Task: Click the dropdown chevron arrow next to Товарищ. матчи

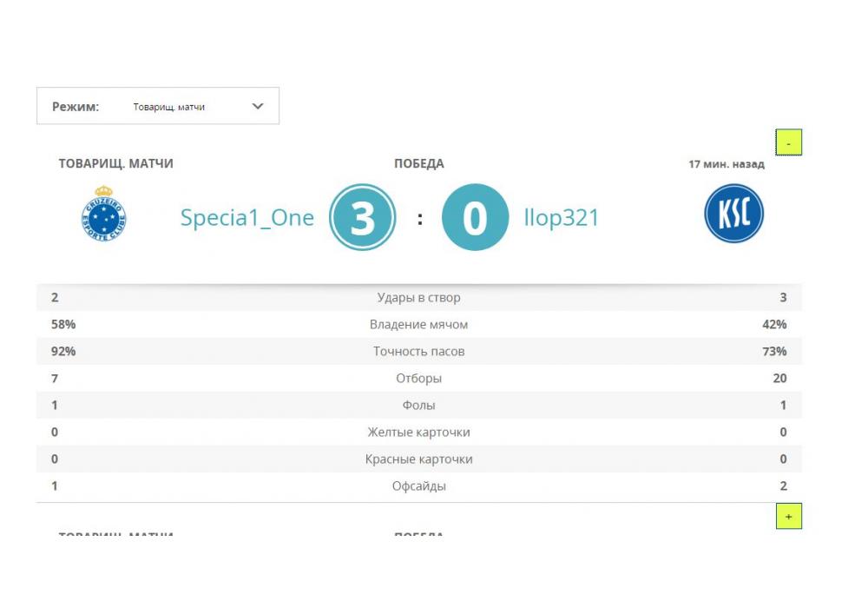Action: pyautogui.click(x=258, y=106)
